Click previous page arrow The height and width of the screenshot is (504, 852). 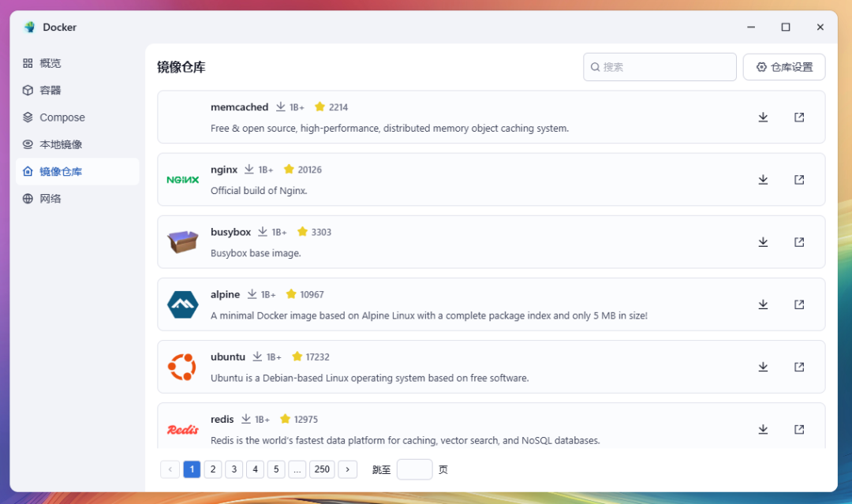coord(170,469)
